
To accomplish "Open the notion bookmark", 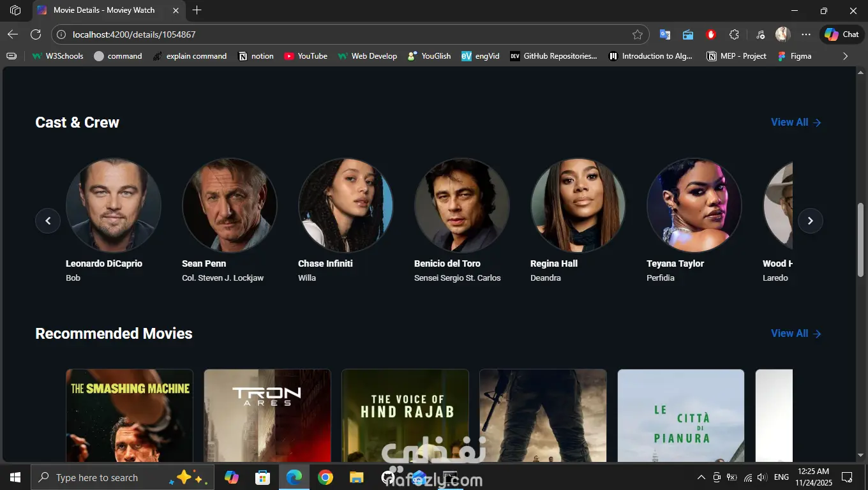I will (x=255, y=56).
